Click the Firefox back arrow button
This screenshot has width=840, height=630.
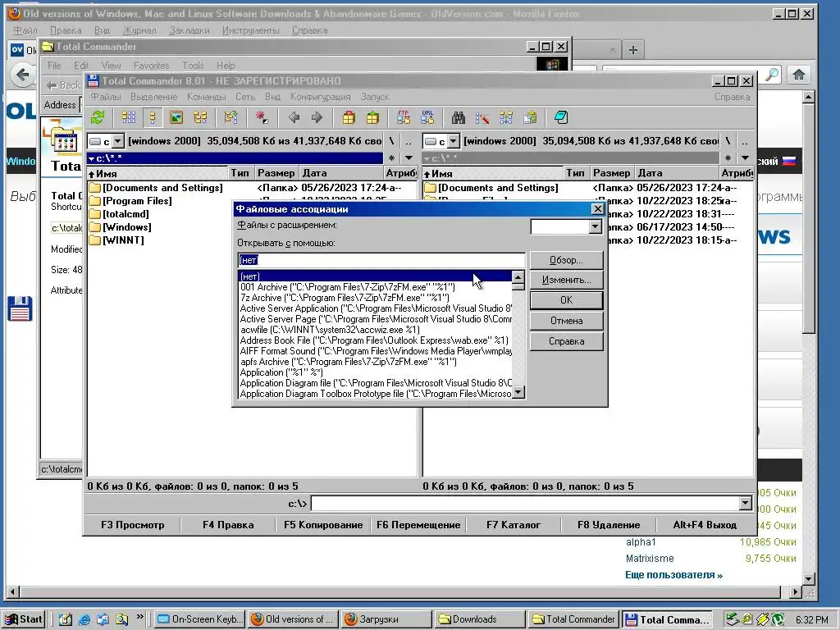(x=22, y=75)
